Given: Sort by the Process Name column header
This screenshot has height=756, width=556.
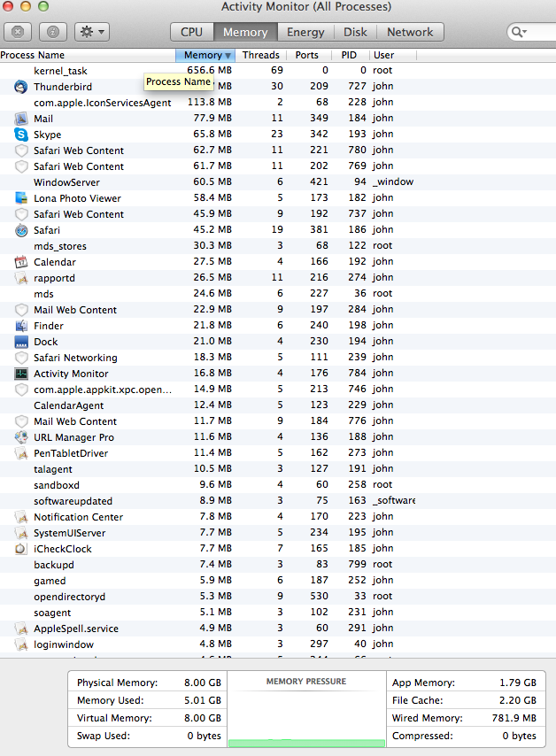Looking at the screenshot, I should coord(88,55).
